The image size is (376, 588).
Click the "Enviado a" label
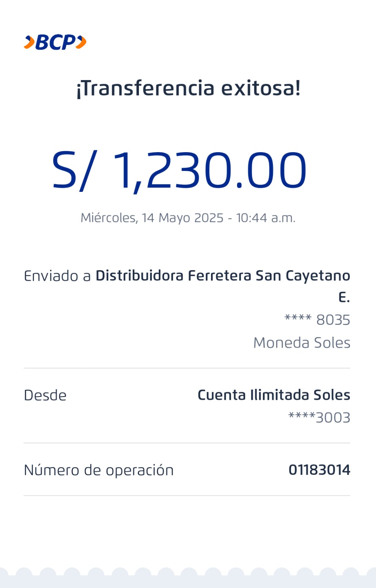click(57, 276)
